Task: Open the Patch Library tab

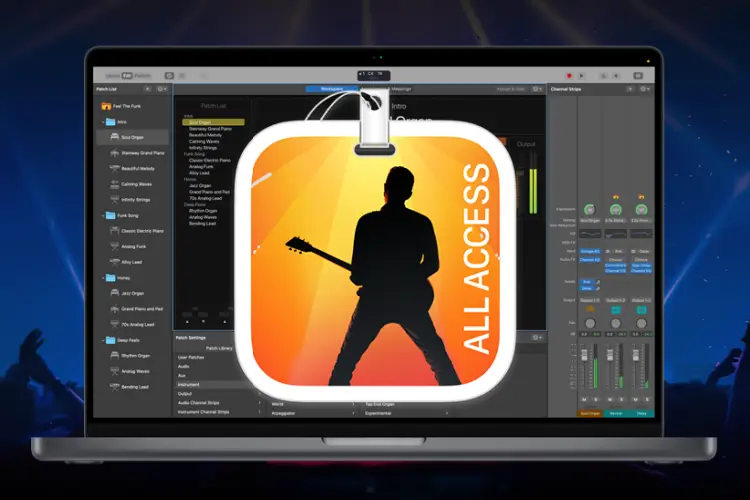Action: pyautogui.click(x=219, y=348)
